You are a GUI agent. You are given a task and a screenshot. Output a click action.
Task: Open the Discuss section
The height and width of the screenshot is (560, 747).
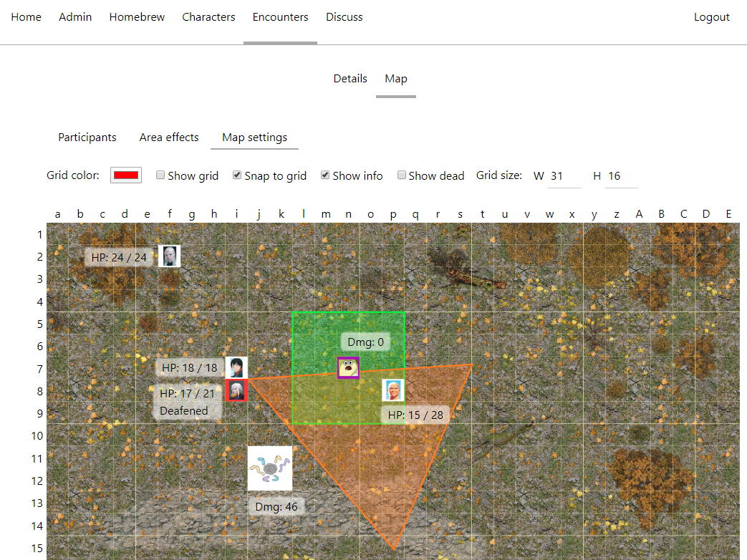coord(344,17)
